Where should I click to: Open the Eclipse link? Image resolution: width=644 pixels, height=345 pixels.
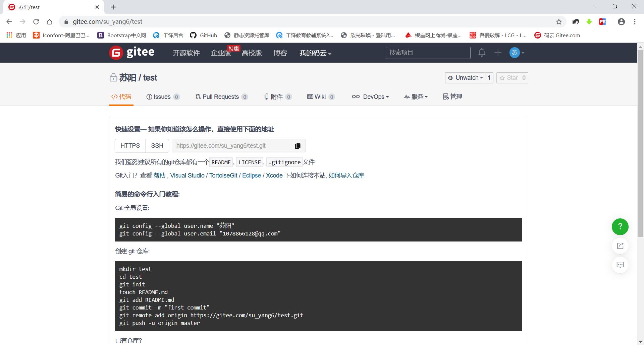click(x=252, y=176)
